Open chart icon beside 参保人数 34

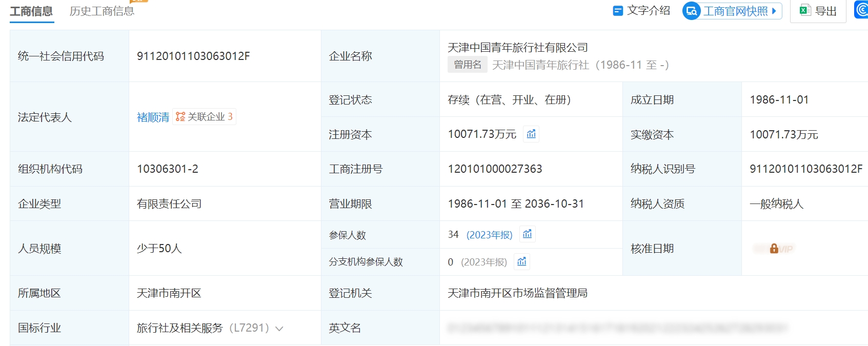[527, 234]
